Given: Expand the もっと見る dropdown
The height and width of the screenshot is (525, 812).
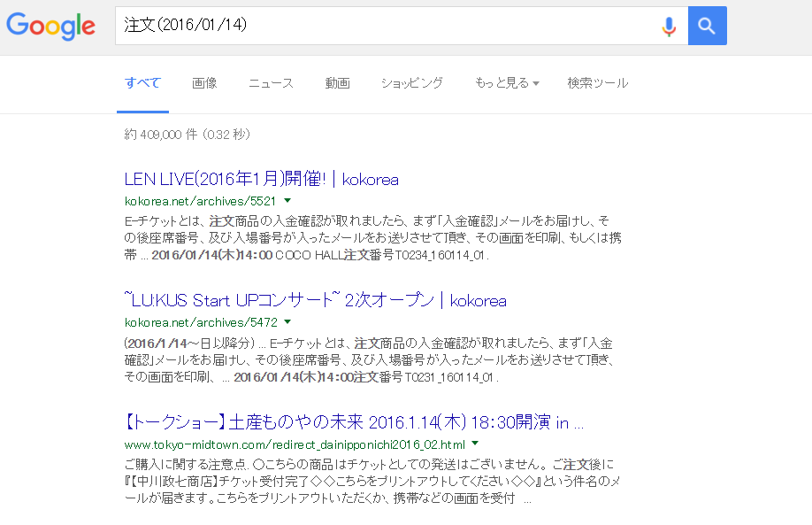Looking at the screenshot, I should (507, 83).
